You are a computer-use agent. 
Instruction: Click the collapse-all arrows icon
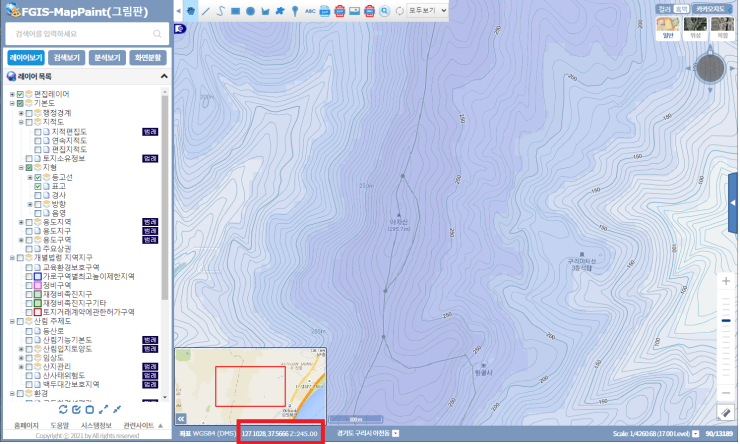117,409
